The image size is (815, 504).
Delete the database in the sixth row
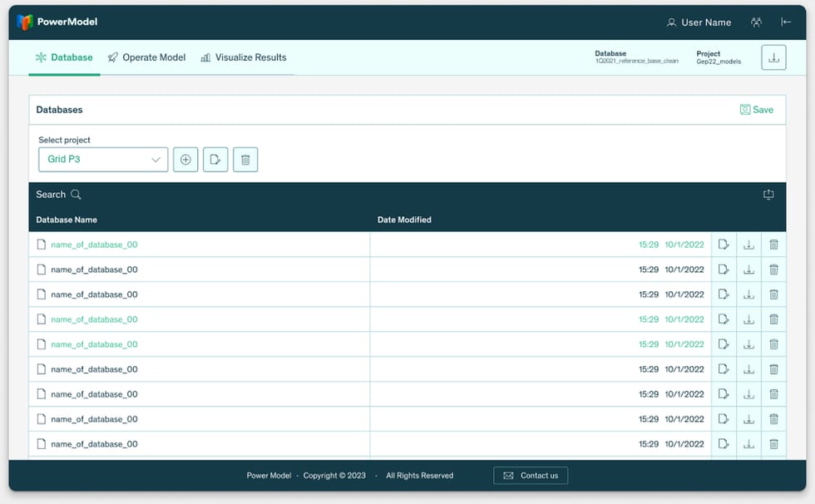tap(773, 369)
